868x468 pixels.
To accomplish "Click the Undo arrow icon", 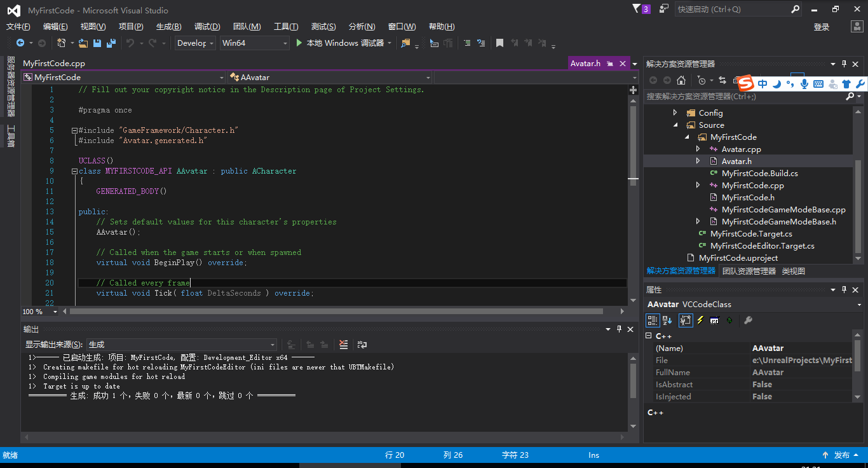I will (x=130, y=43).
